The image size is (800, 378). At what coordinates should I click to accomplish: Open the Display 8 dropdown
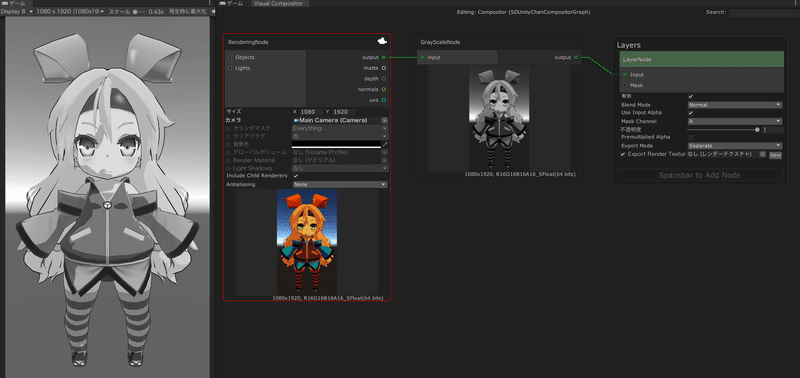17,11
